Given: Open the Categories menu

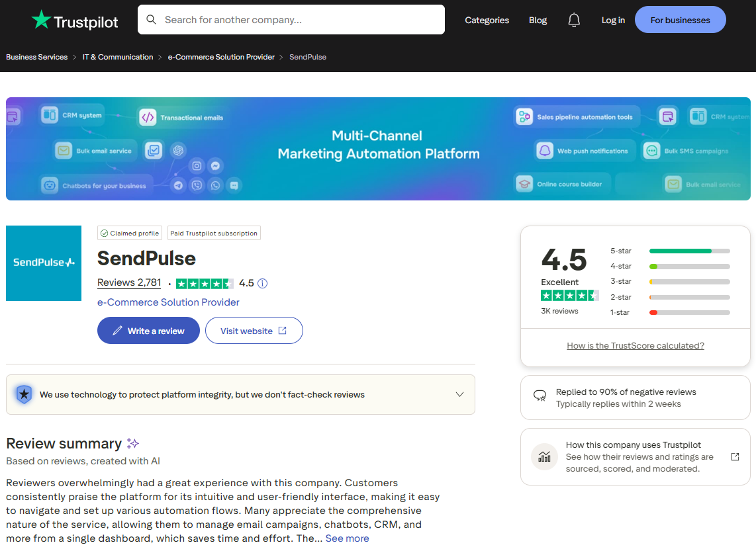Looking at the screenshot, I should (x=487, y=20).
